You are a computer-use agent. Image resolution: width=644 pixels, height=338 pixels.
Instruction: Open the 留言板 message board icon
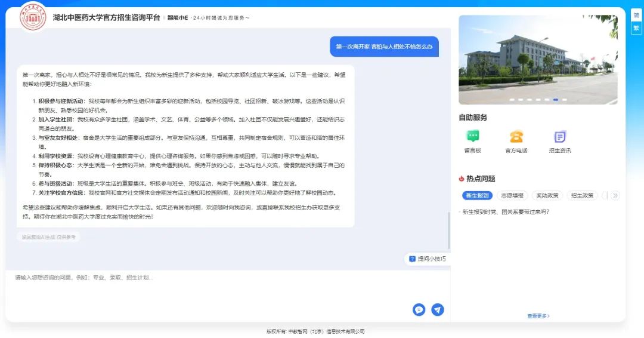click(x=473, y=137)
